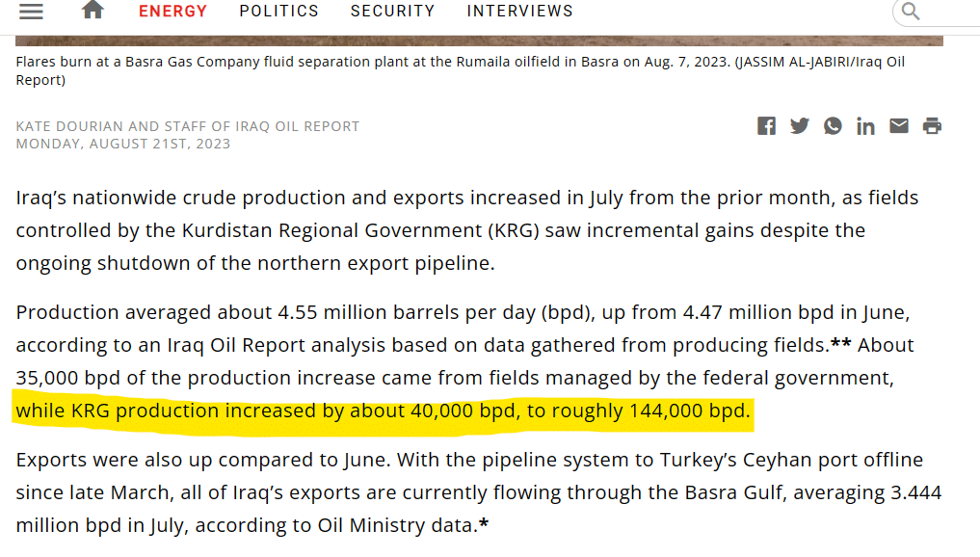Share article on Facebook
Image resolution: width=980 pixels, height=557 pixels.
point(766,126)
